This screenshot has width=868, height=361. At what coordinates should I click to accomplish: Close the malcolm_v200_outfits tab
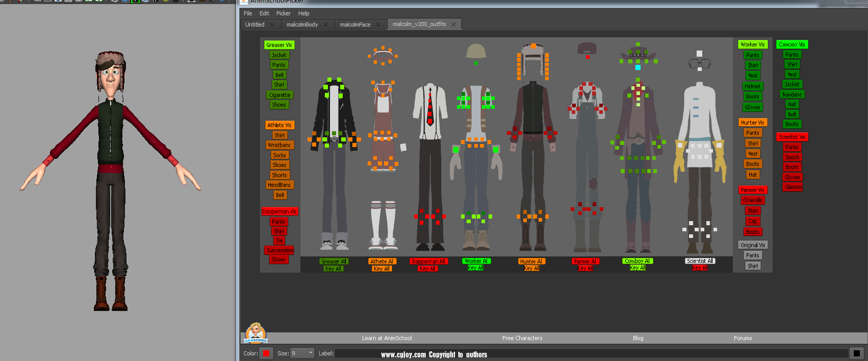(x=453, y=24)
